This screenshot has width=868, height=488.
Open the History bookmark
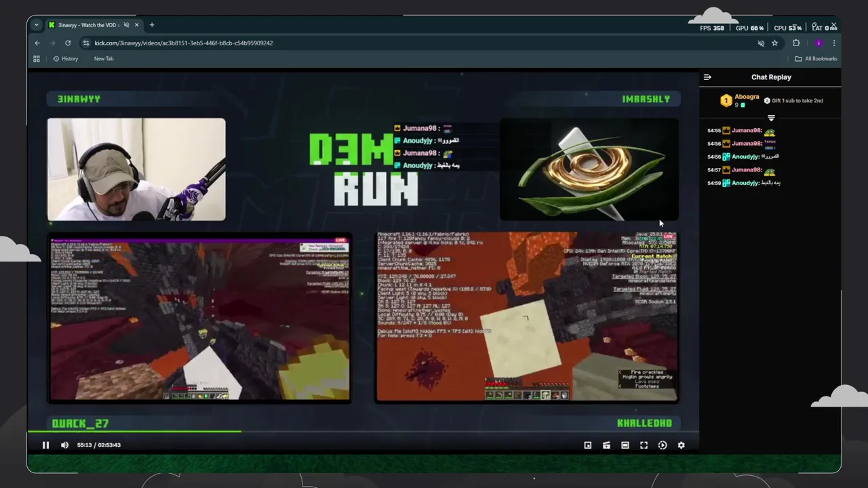pos(66,59)
